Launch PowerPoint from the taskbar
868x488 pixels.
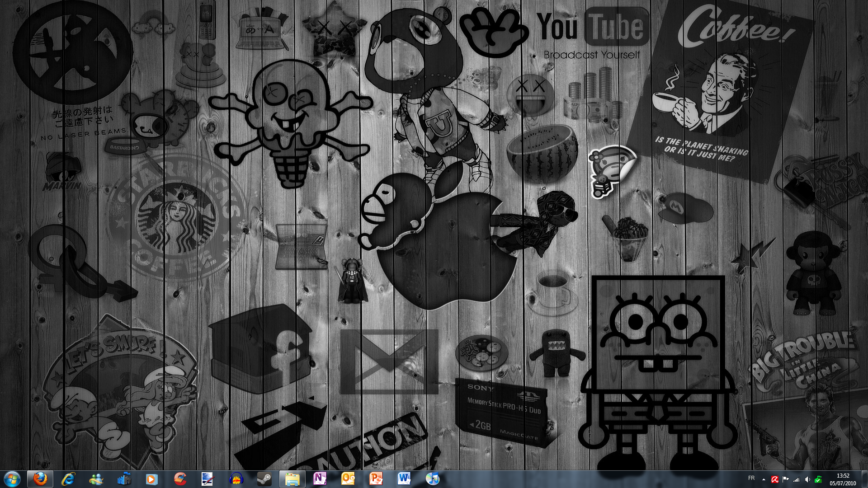(376, 479)
